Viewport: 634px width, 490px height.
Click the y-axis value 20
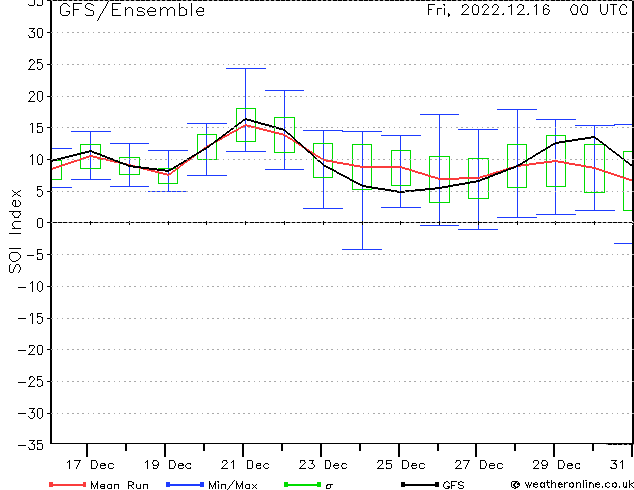click(35, 97)
